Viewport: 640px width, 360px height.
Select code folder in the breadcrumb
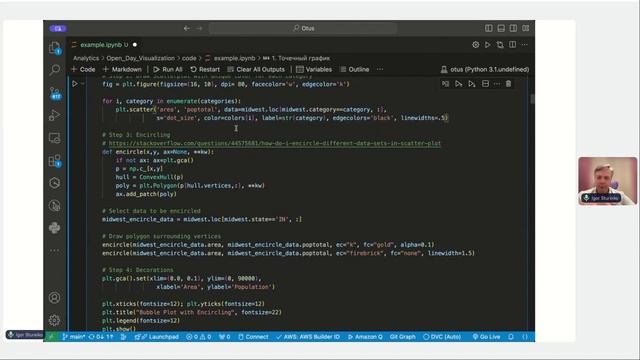coord(189,58)
